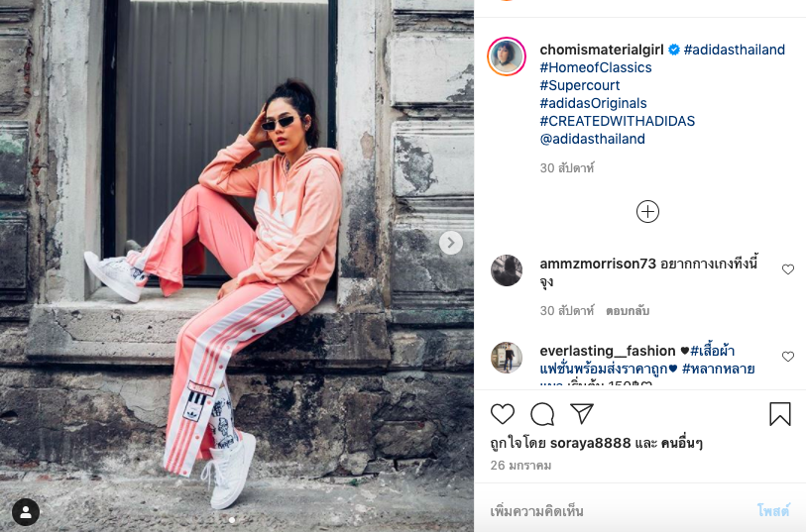Open the chomismaterialgirl username link
The width and height of the screenshot is (806, 532).
602,50
